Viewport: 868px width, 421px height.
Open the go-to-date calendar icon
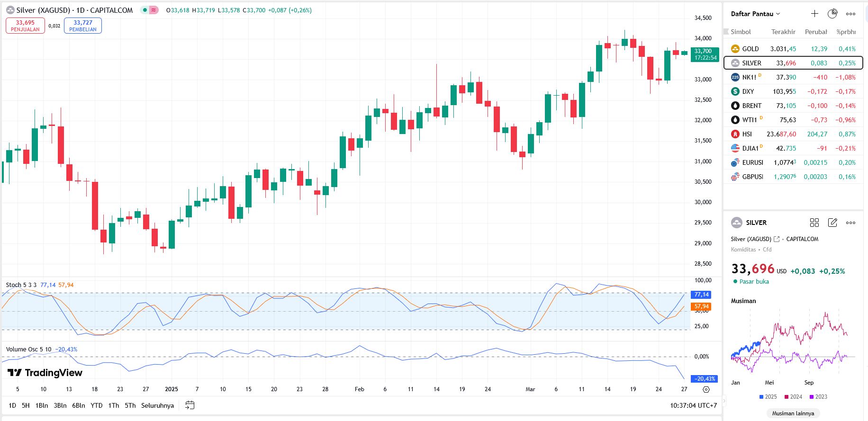[190, 405]
